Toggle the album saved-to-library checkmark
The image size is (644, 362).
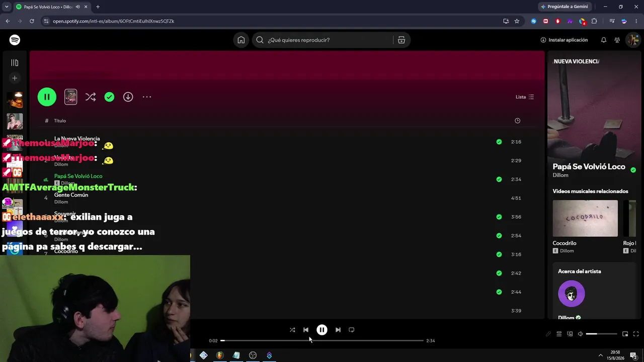(109, 97)
